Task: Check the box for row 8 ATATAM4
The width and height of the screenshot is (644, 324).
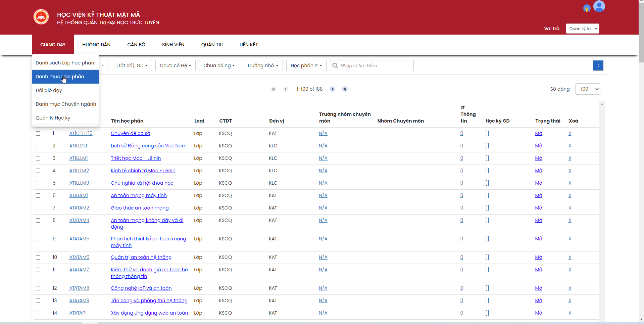Action: click(x=38, y=220)
